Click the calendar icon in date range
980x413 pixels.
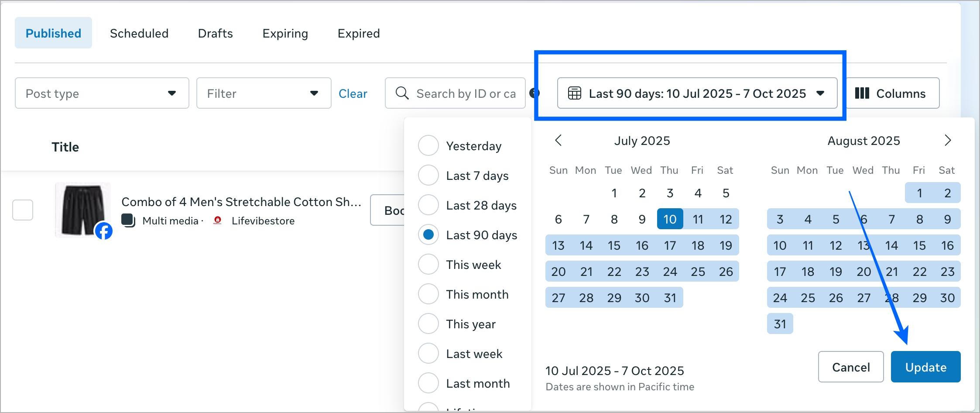574,93
